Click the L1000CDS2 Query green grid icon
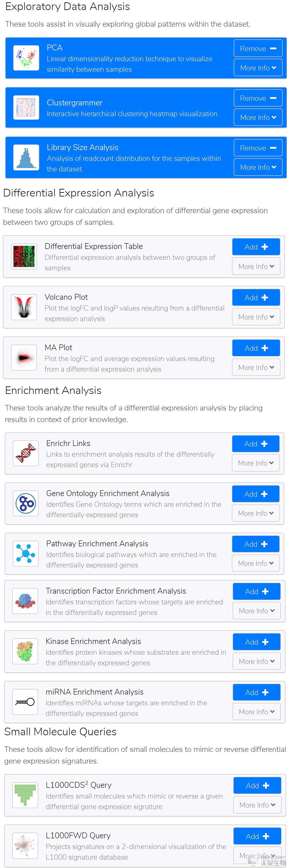This screenshot has height=868, width=291. pyautogui.click(x=25, y=795)
